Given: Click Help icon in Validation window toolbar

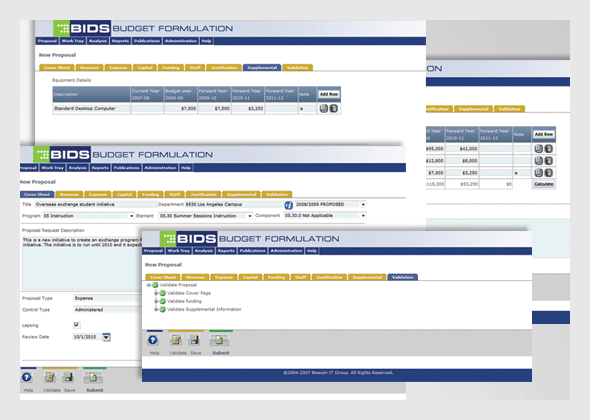Looking at the screenshot, I should (153, 340).
